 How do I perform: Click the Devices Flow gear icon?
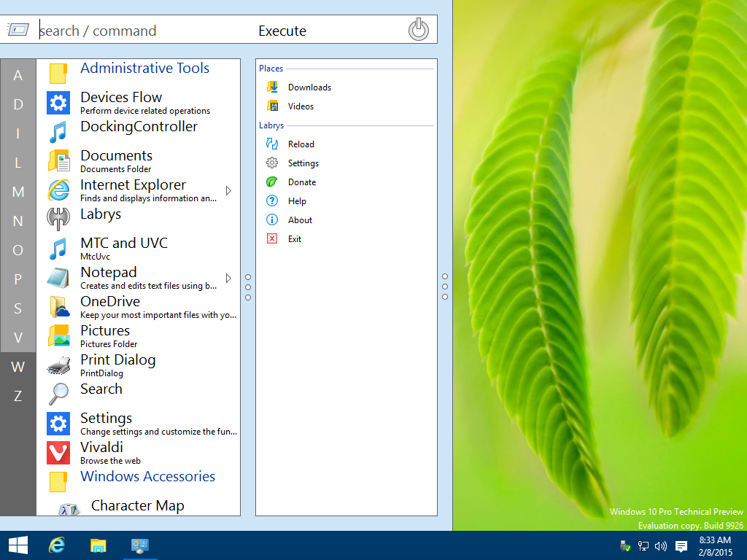click(58, 103)
